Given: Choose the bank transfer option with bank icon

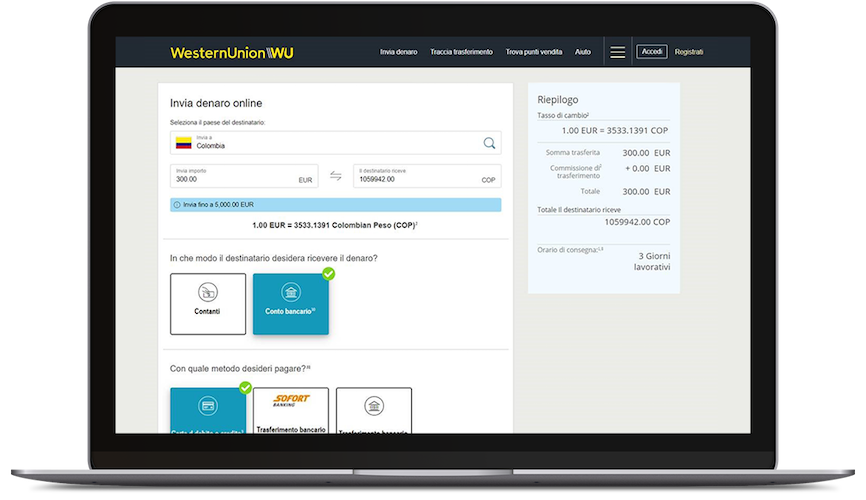Looking at the screenshot, I should point(373,412).
